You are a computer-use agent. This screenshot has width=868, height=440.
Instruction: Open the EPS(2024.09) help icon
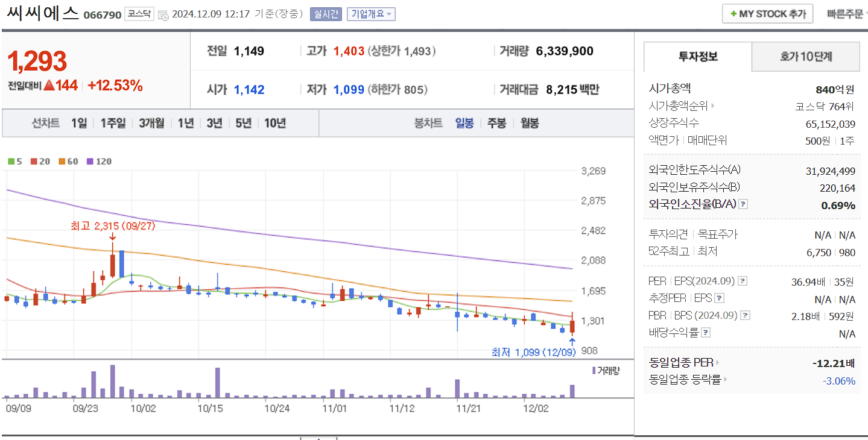coord(743,280)
